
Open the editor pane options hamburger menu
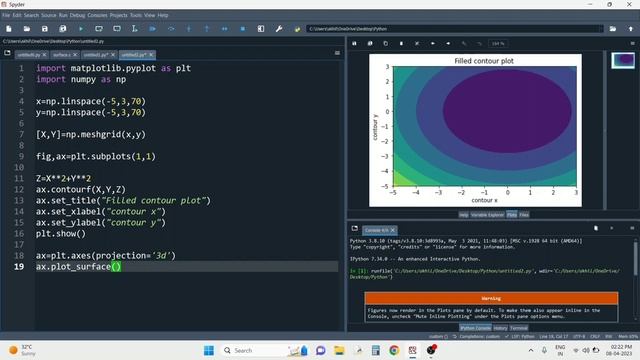click(x=337, y=53)
